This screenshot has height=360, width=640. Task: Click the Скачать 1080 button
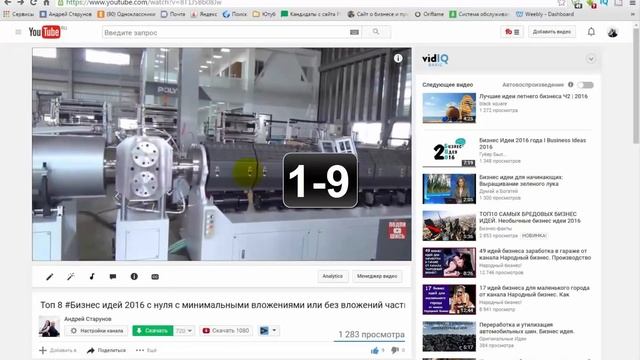pos(226,331)
